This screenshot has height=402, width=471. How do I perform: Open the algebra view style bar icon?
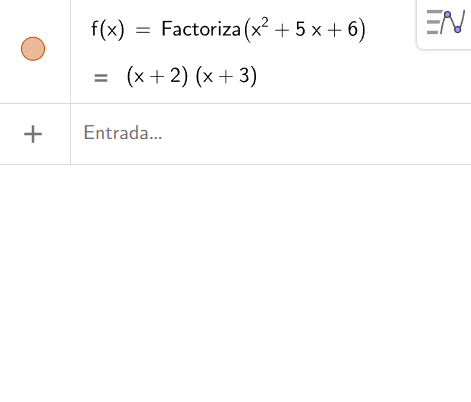click(446, 22)
